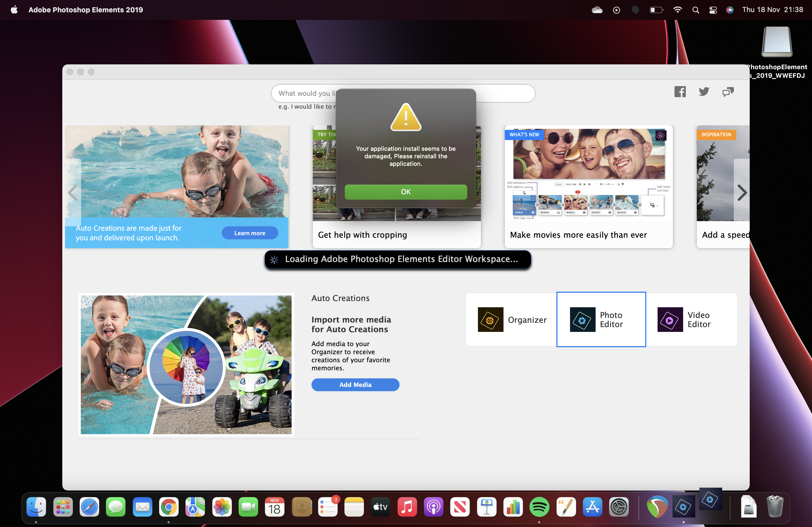Toggle the Wi-Fi menu bar icon

tap(677, 10)
